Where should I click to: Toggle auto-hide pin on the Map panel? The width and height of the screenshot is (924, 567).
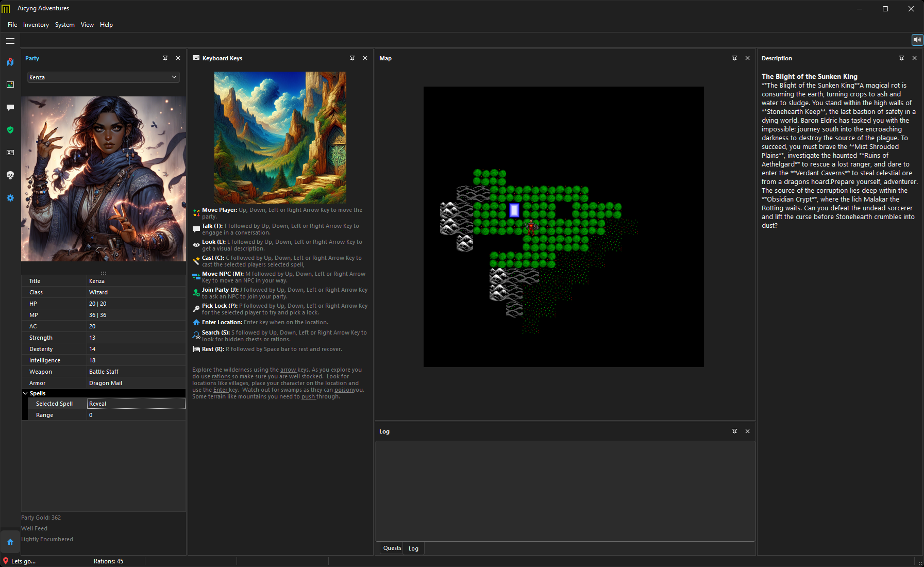(734, 58)
